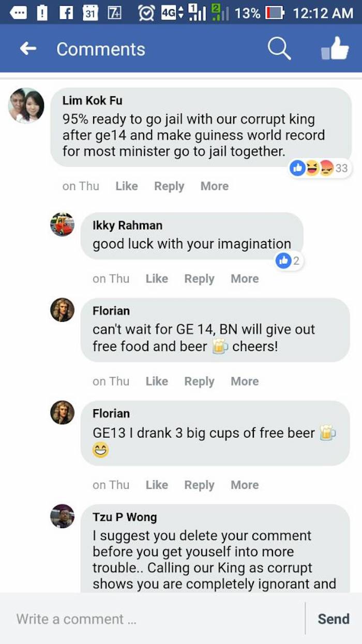Tap the thumbs-up icon in header
This screenshot has width=362, height=644.
coord(335,49)
